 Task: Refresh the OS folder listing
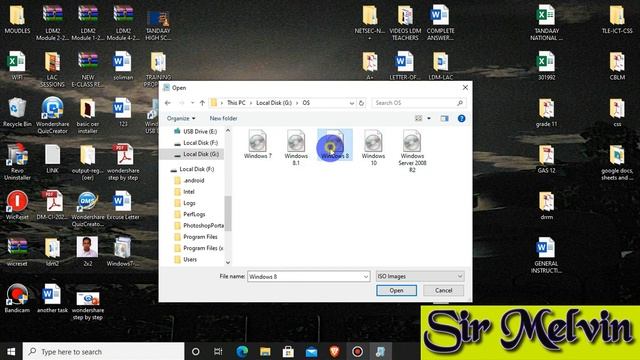point(361,103)
